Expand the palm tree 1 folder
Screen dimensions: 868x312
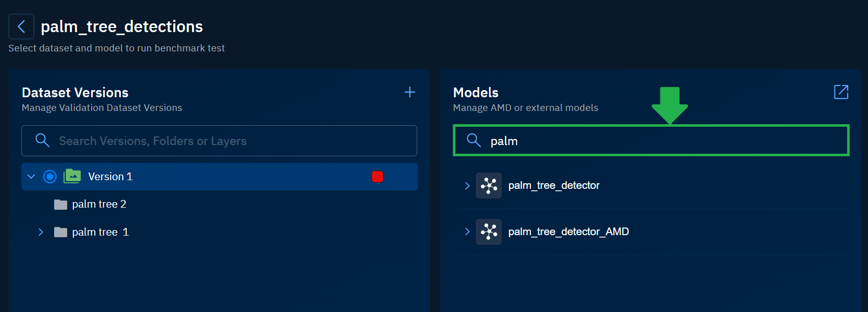[x=41, y=232]
